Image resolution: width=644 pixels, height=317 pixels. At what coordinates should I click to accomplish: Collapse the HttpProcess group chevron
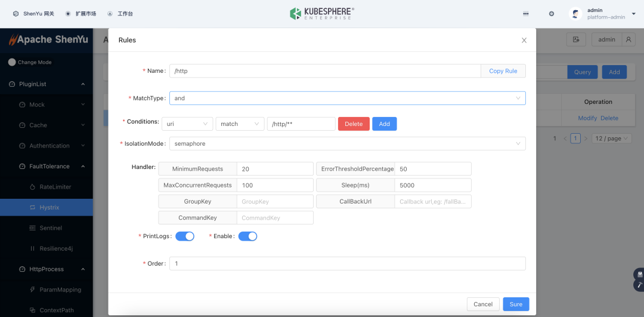[x=83, y=269]
